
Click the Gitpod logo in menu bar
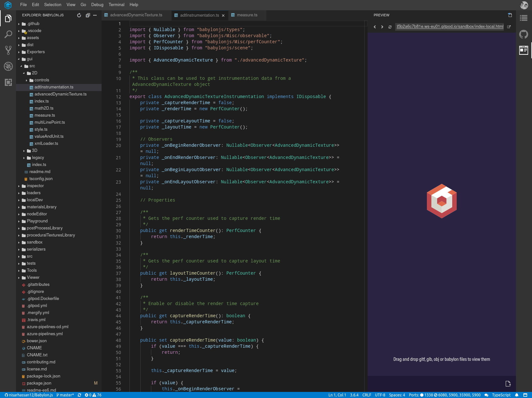pos(8,5)
